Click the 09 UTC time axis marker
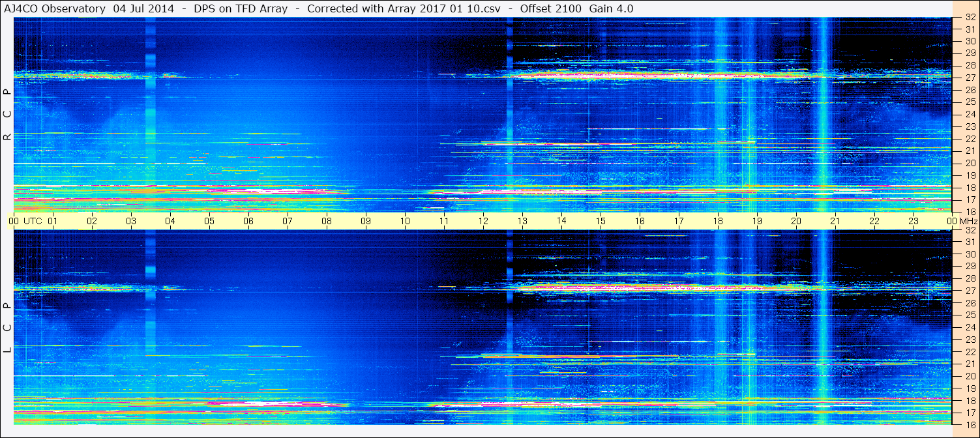 tap(366, 221)
